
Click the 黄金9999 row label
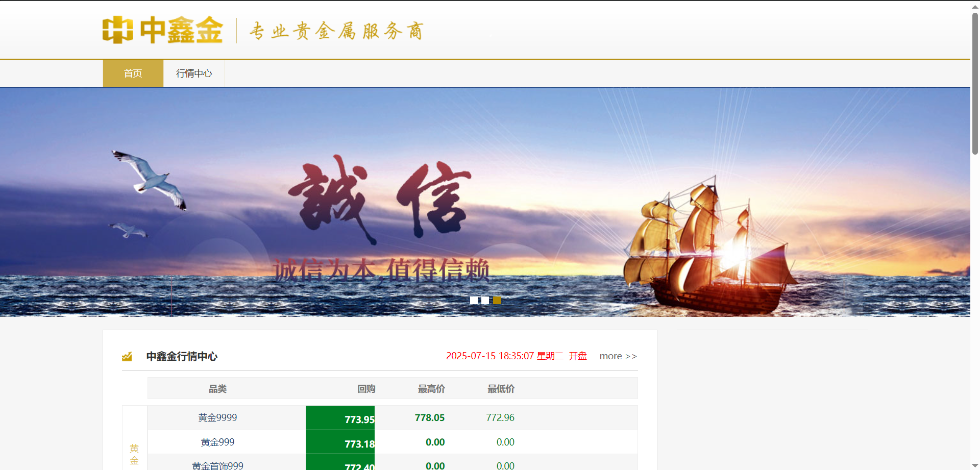coord(217,417)
